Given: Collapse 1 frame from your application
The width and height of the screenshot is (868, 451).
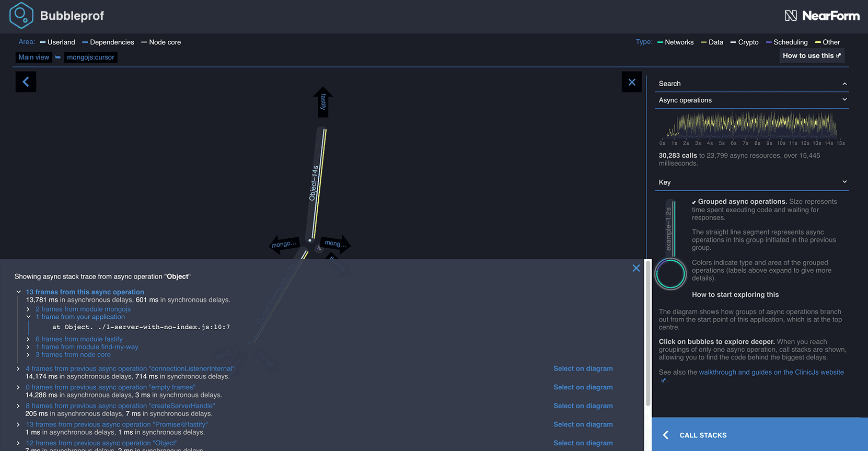Looking at the screenshot, I should (80, 317).
